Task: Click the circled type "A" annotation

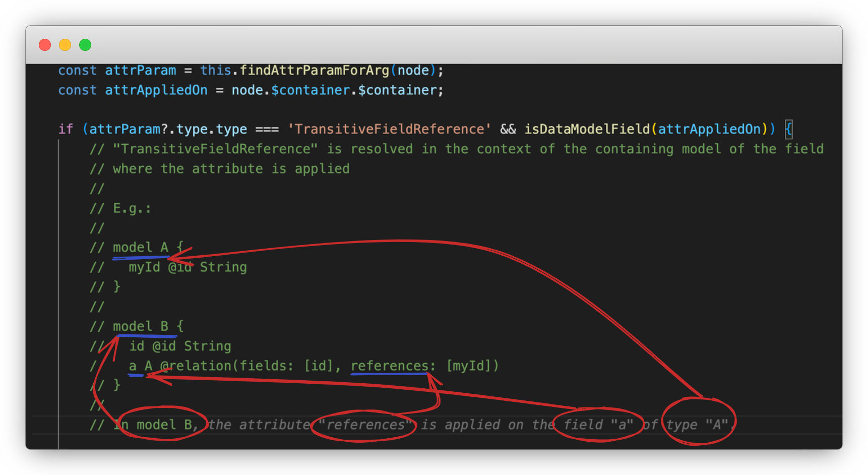Action: point(698,424)
